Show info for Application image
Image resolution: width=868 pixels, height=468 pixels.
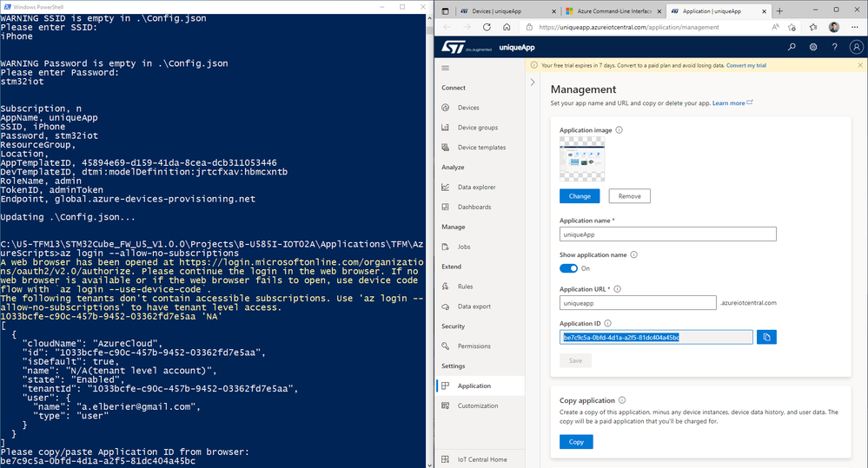619,130
